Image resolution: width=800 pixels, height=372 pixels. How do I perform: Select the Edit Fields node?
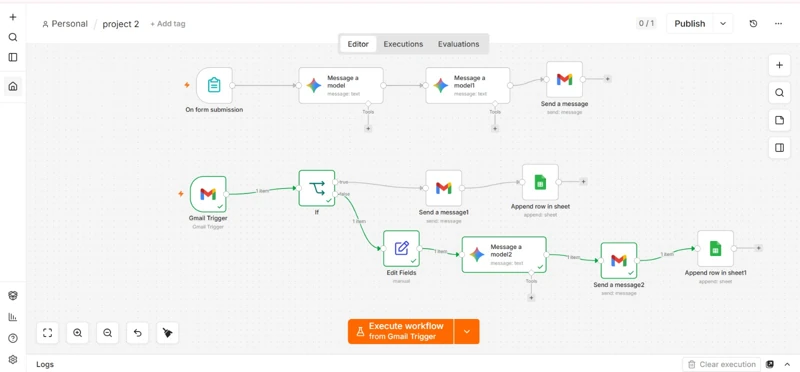coord(402,249)
